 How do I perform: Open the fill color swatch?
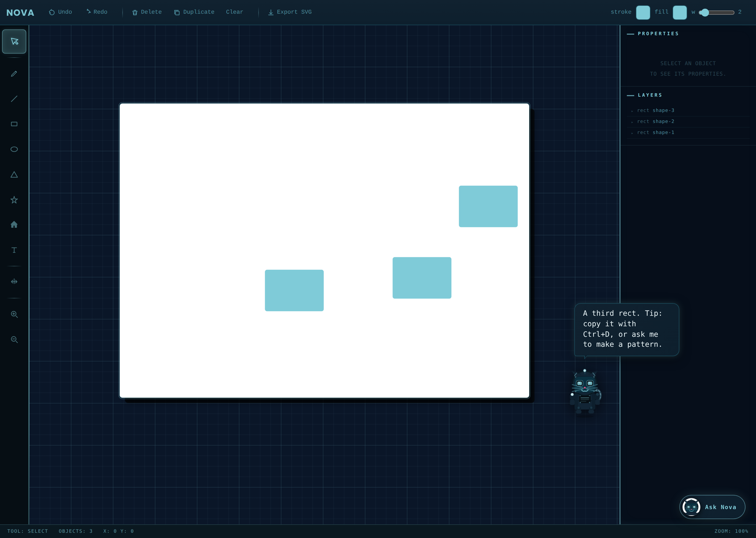(680, 12)
